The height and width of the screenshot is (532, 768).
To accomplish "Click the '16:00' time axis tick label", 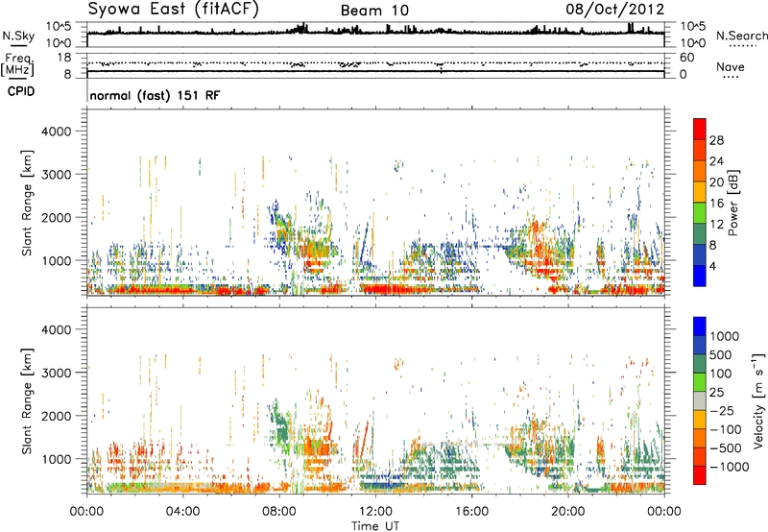I will [x=471, y=512].
